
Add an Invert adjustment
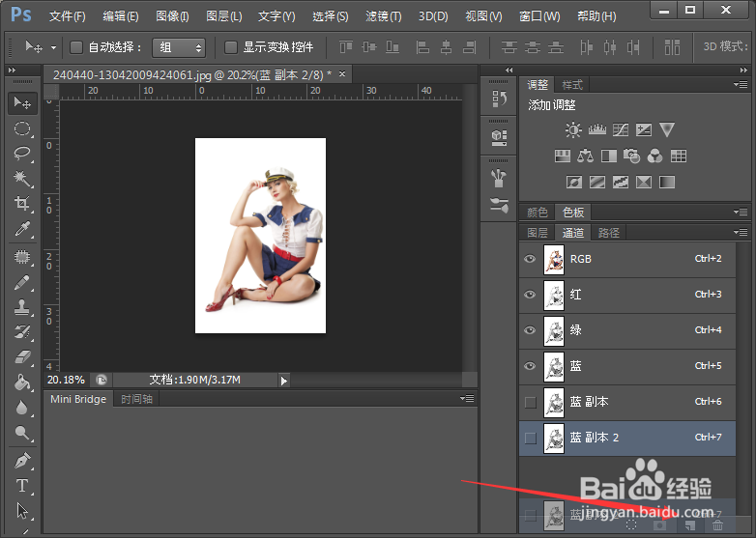573,182
